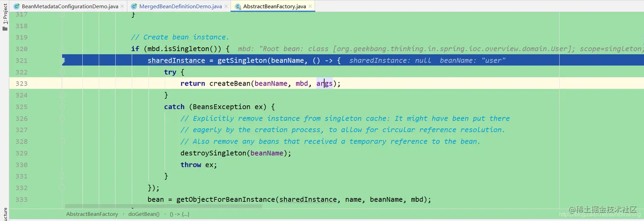Click the editor horizontal scrollbar
644x221 pixels.
[x=163, y=206]
